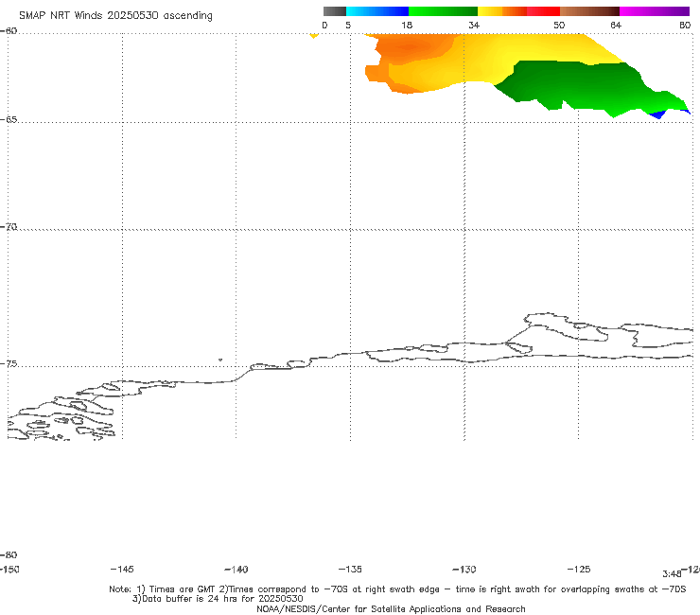
Task: Click the longitude label "-135"
Action: point(350,570)
